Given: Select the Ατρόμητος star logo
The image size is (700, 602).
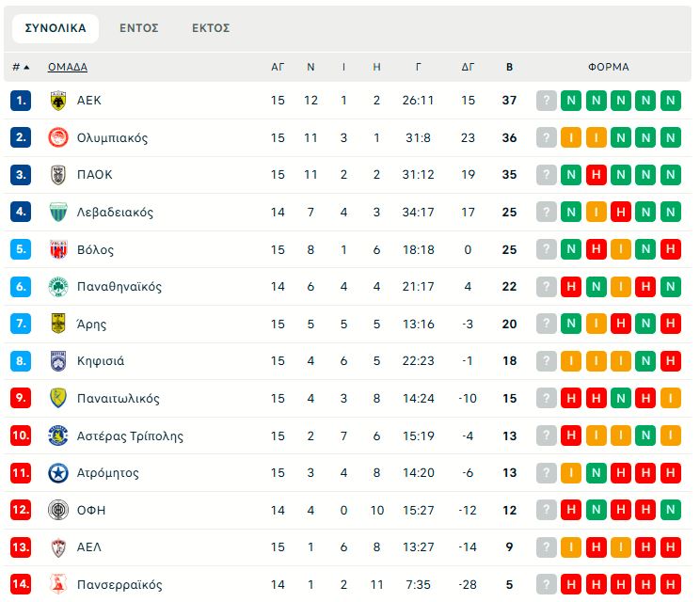Looking at the screenshot, I should click(x=58, y=473).
